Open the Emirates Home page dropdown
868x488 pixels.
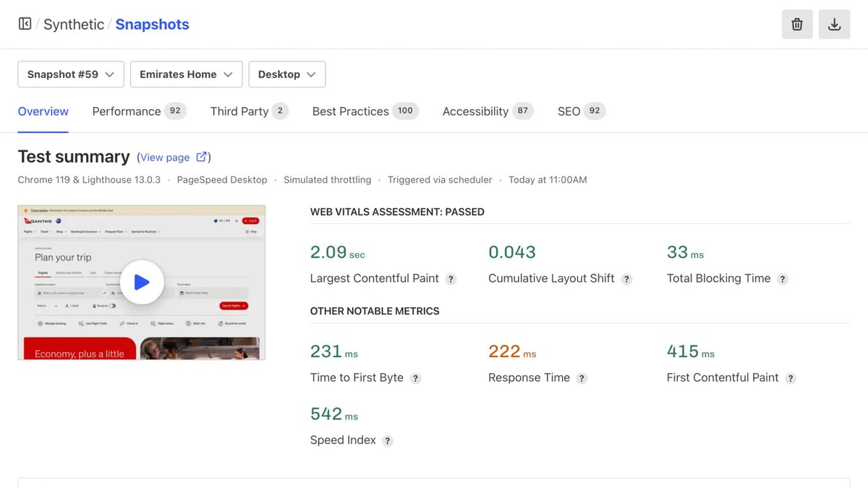click(186, 74)
